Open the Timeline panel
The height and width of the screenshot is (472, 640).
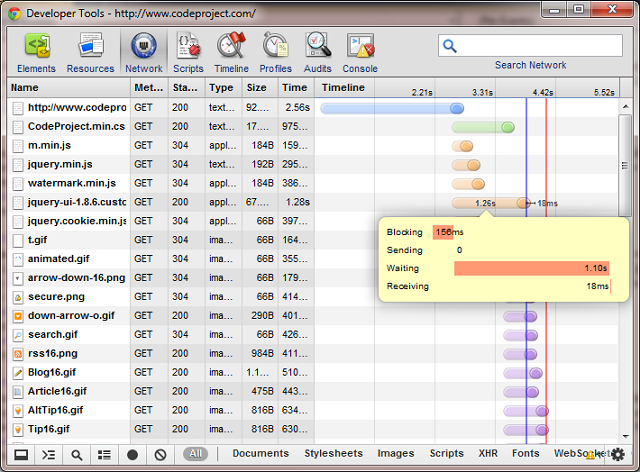coord(231,53)
